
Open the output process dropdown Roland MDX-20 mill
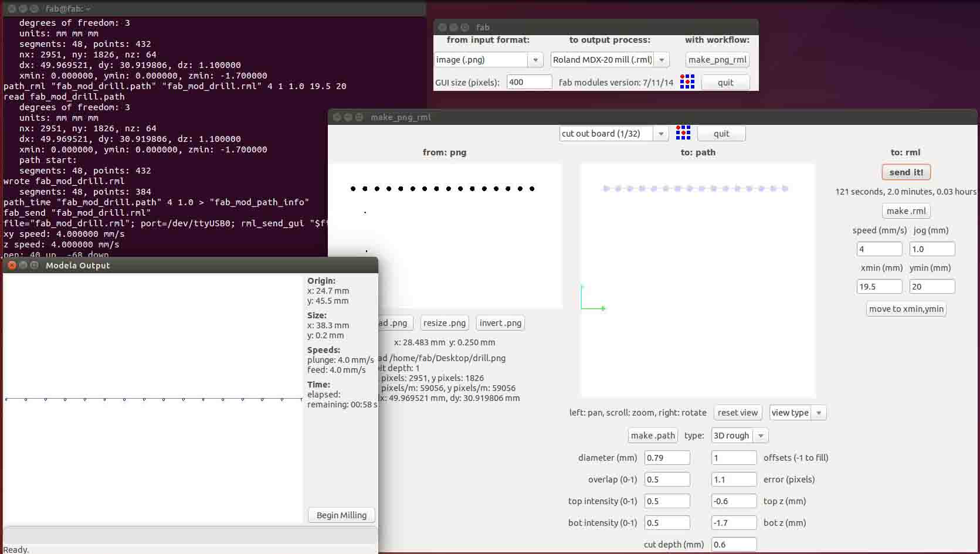pyautogui.click(x=610, y=60)
